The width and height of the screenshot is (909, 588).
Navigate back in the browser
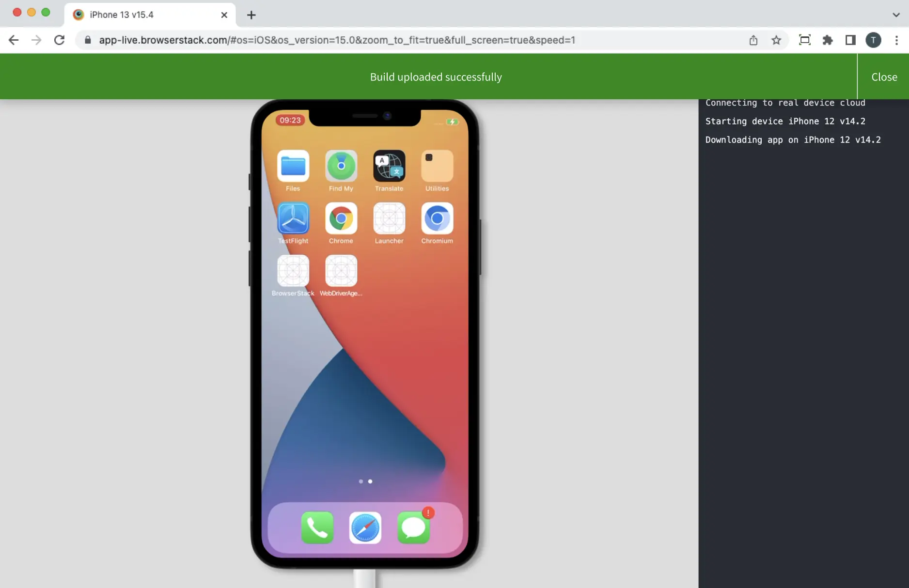click(14, 40)
